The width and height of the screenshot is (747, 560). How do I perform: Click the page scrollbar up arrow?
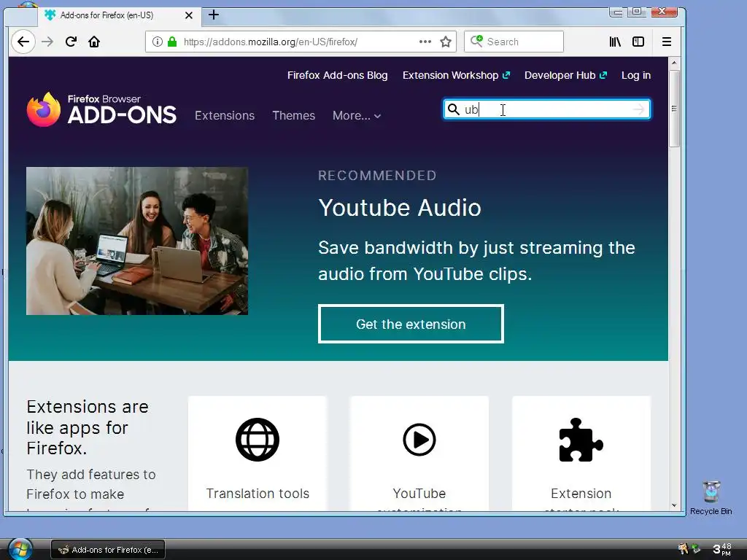click(x=673, y=63)
